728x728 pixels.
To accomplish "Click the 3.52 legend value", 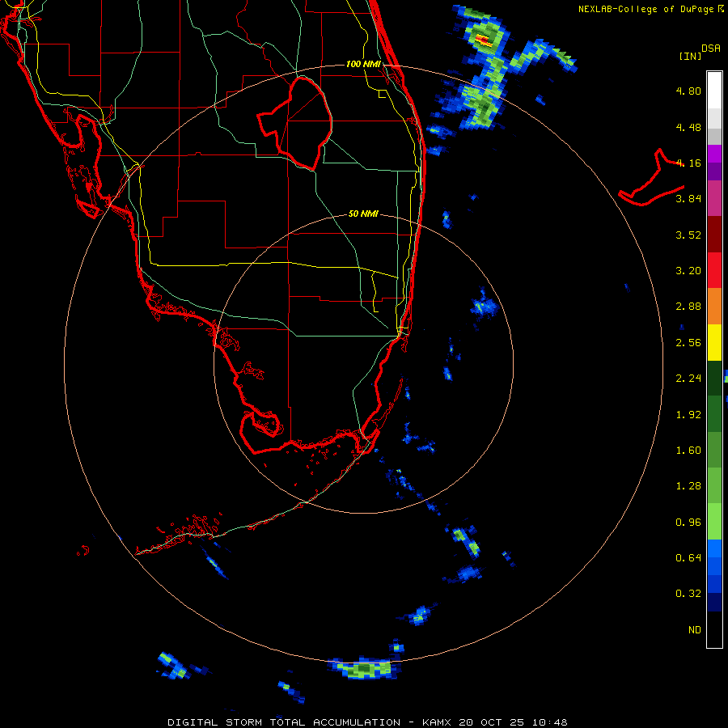I will point(688,235).
